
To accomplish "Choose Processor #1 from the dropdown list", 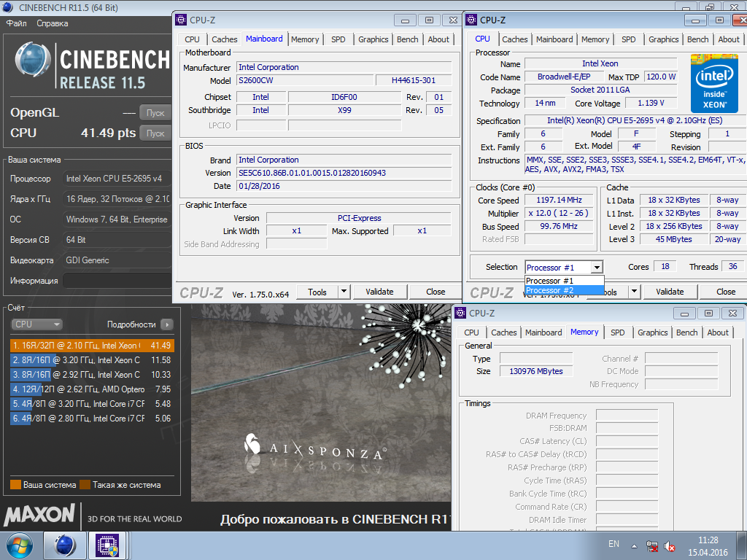I will point(564,281).
